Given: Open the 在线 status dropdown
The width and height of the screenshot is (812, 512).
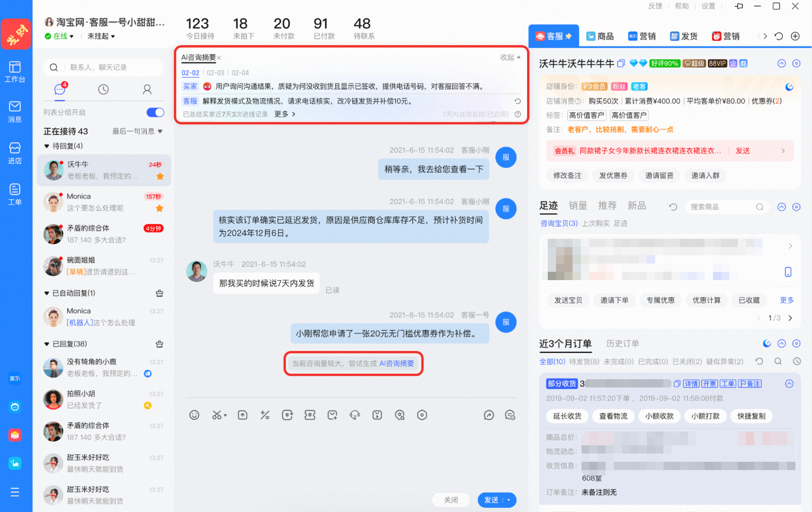Looking at the screenshot, I should click(x=59, y=36).
